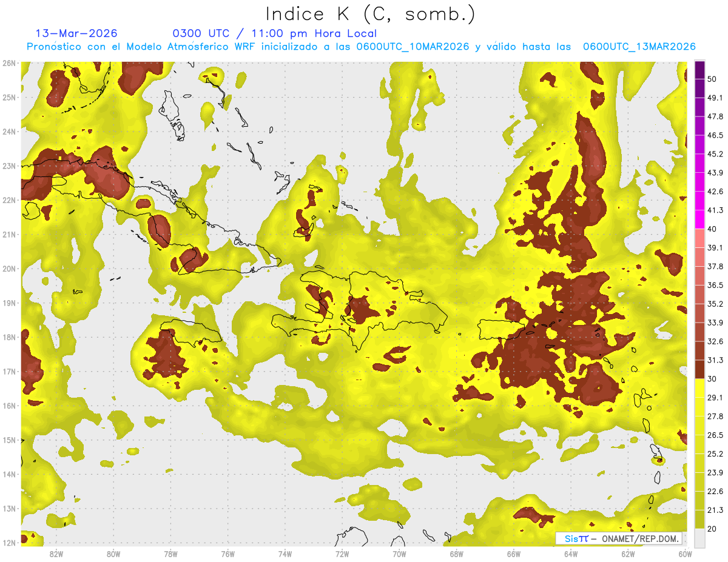Click the colorbar value 35.2
Image resolution: width=728 pixels, height=562 pixels.
coord(715,304)
